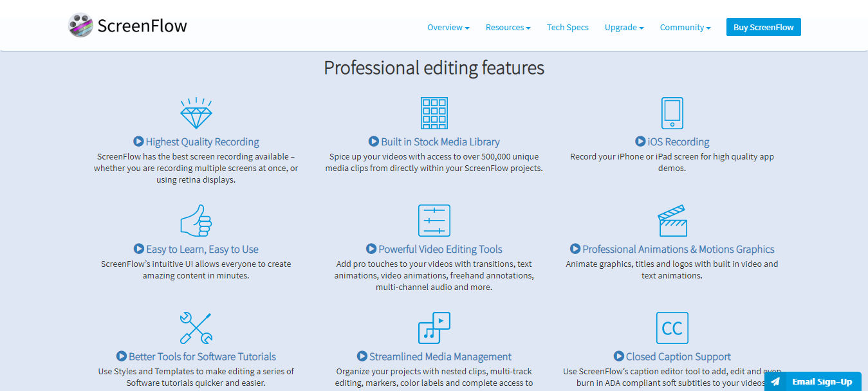Viewport: 868px width, 391px height.
Task: Click the paper plane icon in Email Sign-Up
Action: 775,381
